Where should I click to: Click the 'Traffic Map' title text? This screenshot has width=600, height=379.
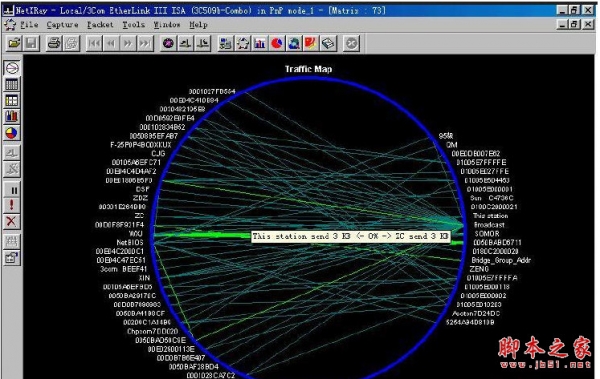(x=308, y=69)
